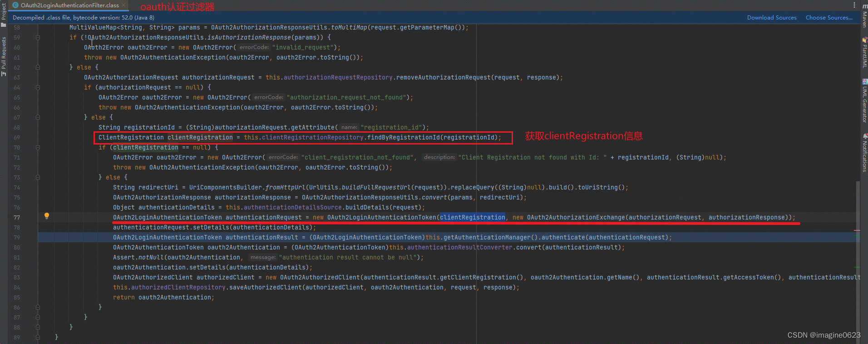Image resolution: width=868 pixels, height=344 pixels.
Task: Open the UML Generator side panel
Action: click(864, 101)
